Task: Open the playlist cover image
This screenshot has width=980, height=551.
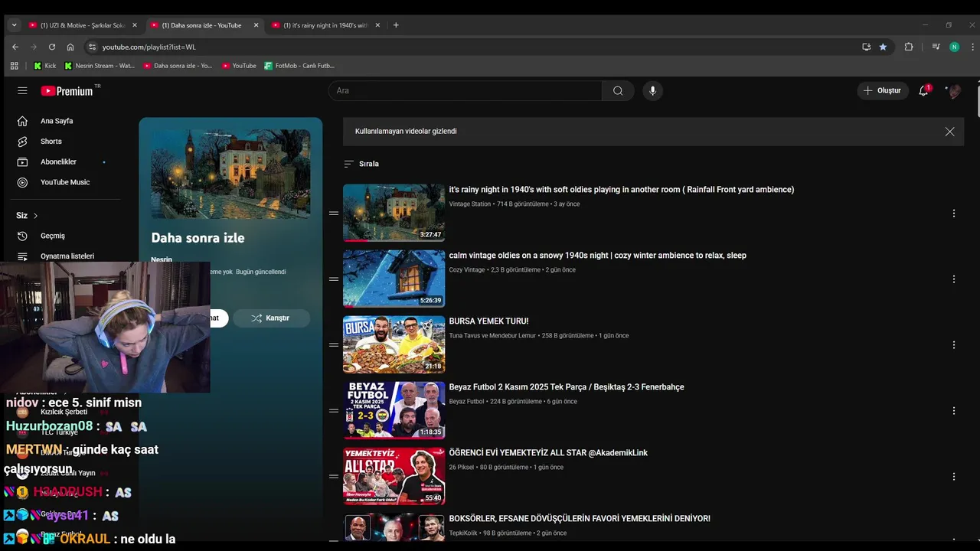Action: tap(230, 174)
